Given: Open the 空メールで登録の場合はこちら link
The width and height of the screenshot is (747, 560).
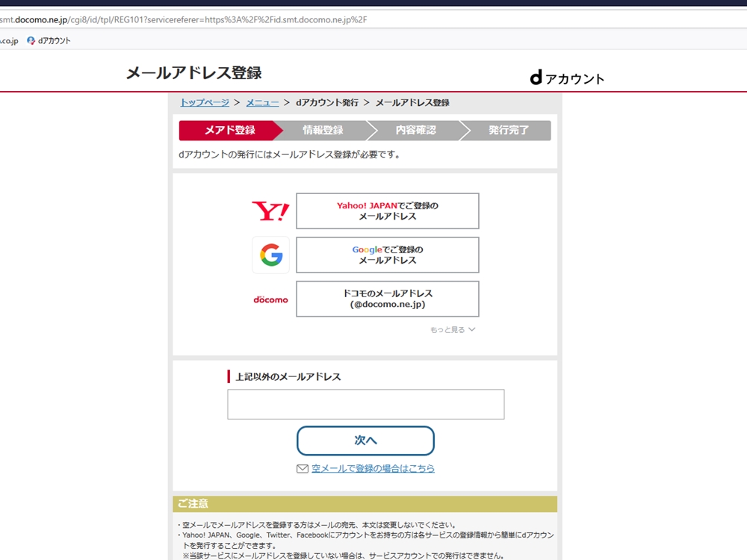Looking at the screenshot, I should (373, 469).
